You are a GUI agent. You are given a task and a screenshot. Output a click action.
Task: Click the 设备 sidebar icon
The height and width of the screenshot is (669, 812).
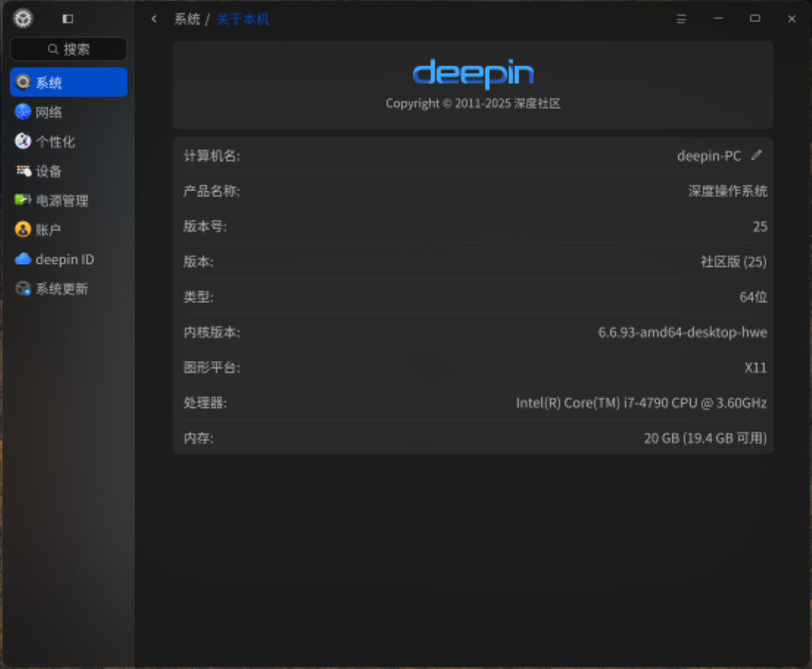point(24,171)
